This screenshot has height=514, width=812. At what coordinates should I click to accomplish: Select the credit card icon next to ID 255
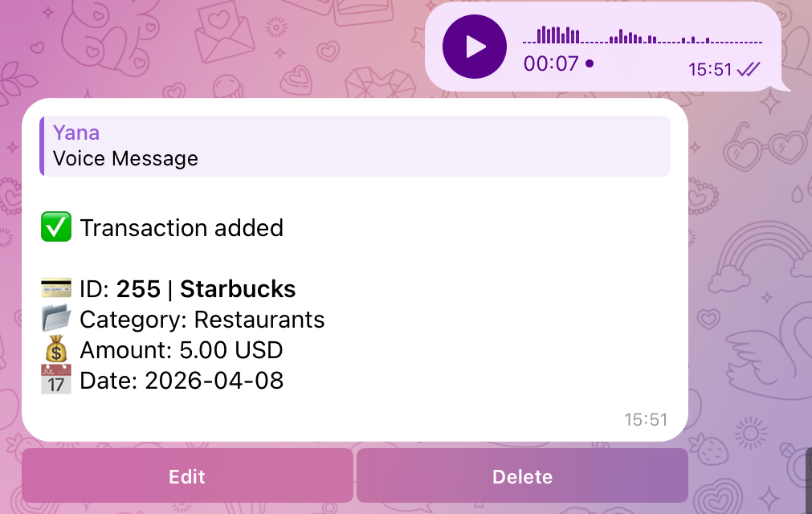(55, 288)
